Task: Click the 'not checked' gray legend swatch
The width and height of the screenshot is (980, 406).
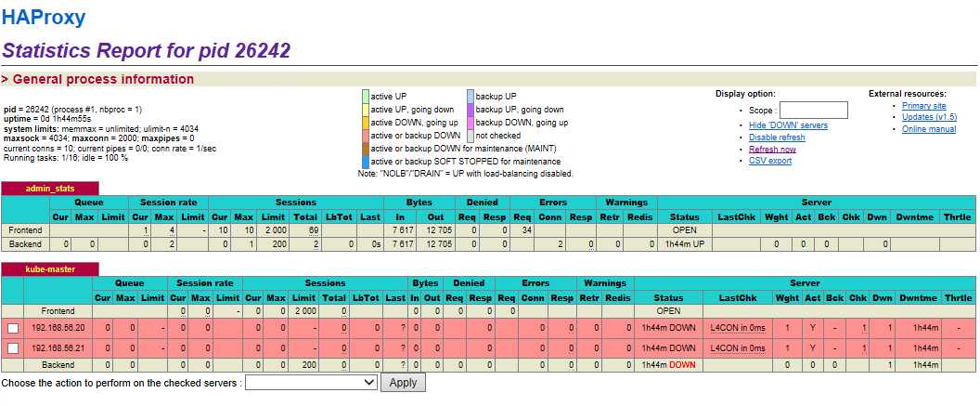Action: click(x=471, y=135)
